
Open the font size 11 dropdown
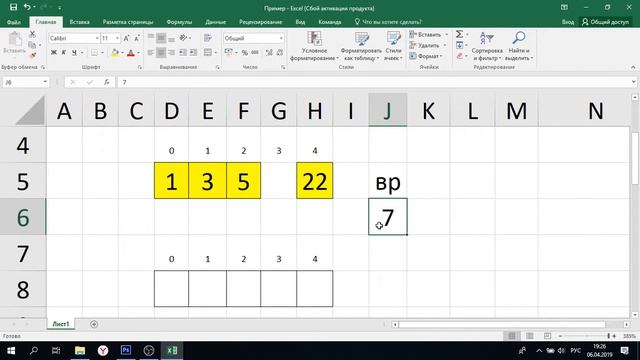tap(117, 38)
